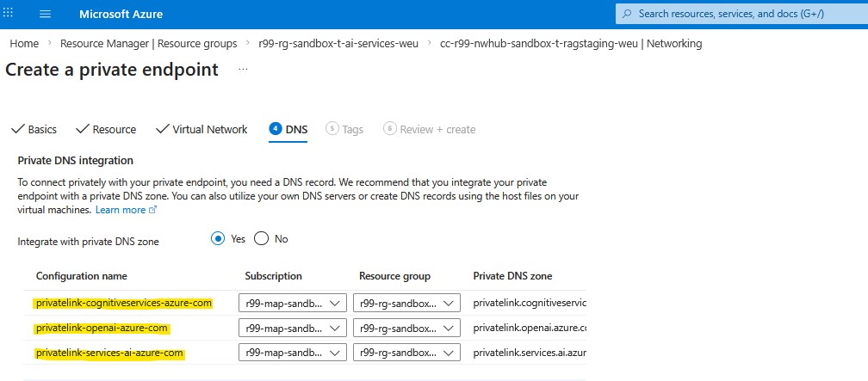Screen dimensions: 868x381
Task: Switch to the Basics tab
Action: pos(34,129)
